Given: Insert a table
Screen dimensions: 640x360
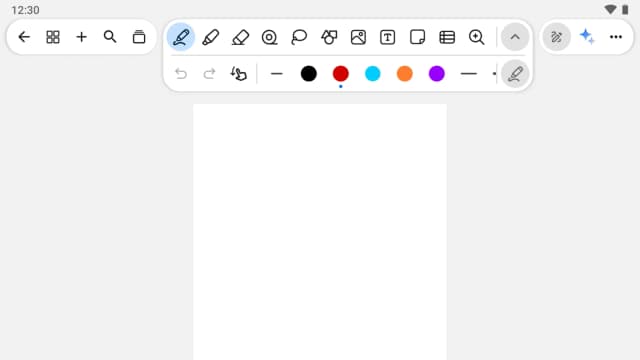Looking at the screenshot, I should pyautogui.click(x=447, y=37).
